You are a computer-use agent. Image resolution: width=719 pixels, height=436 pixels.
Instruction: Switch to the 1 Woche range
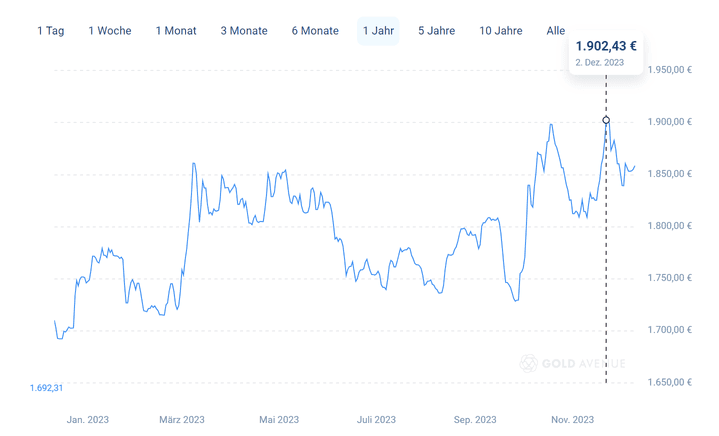(x=109, y=31)
